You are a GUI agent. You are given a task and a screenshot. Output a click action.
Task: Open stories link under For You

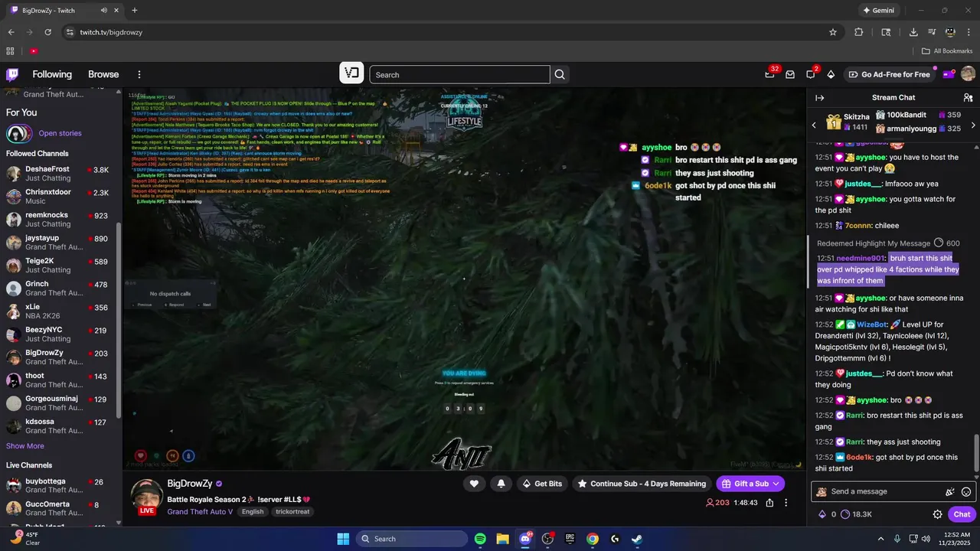[60, 133]
